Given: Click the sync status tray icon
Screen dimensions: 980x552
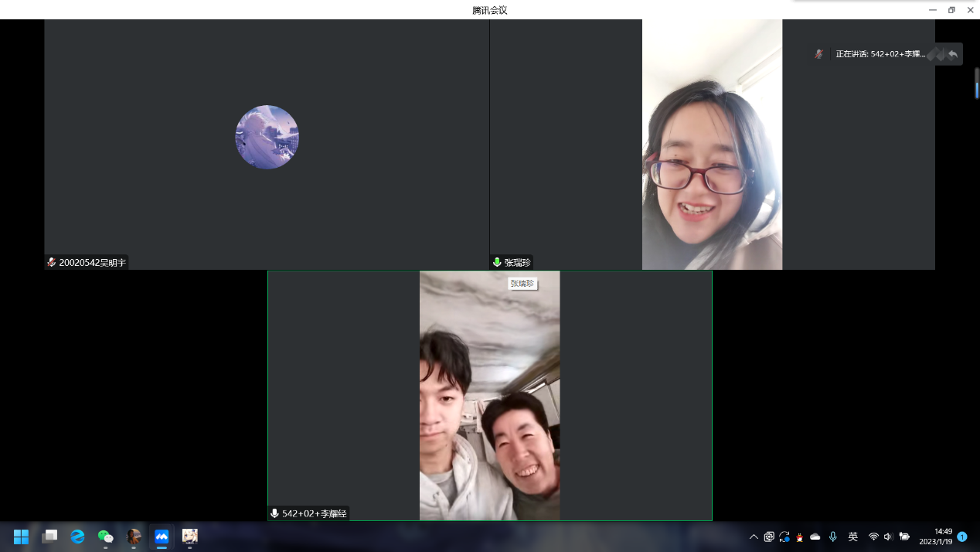Looking at the screenshot, I should 784,537.
